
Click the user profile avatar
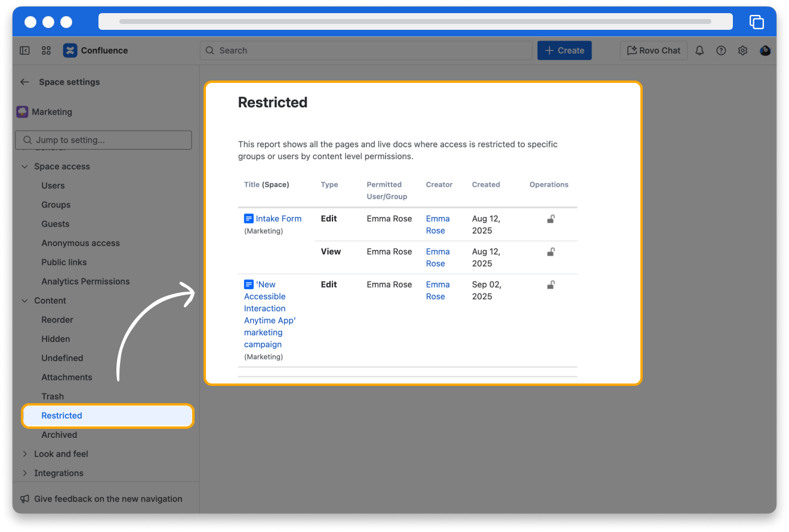[x=765, y=51]
